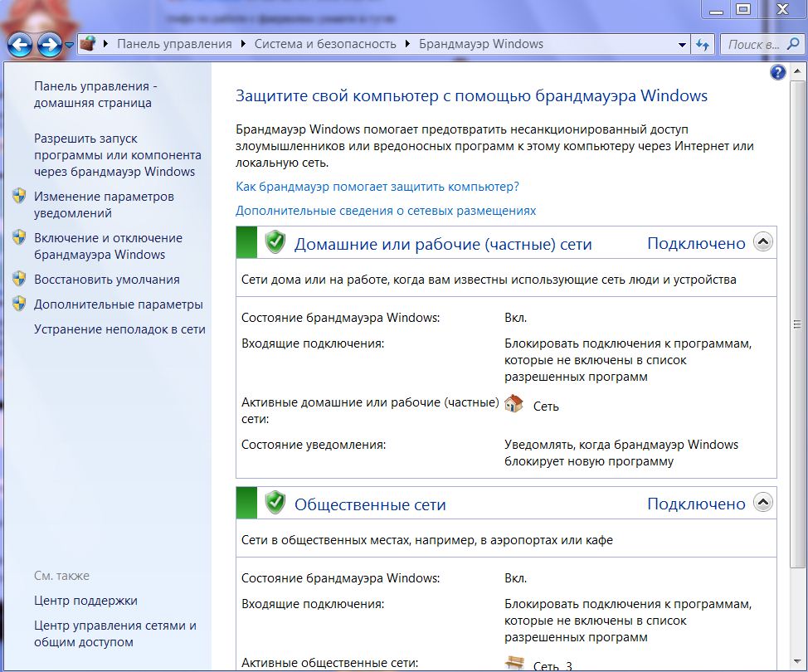Click the vertical scrollbar thumb
The height and width of the screenshot is (672, 808).
(x=796, y=324)
